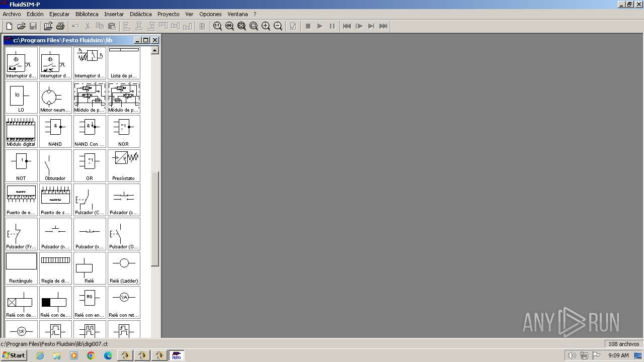
Task: Zoom to original 1:1 size
Action: tap(217, 26)
